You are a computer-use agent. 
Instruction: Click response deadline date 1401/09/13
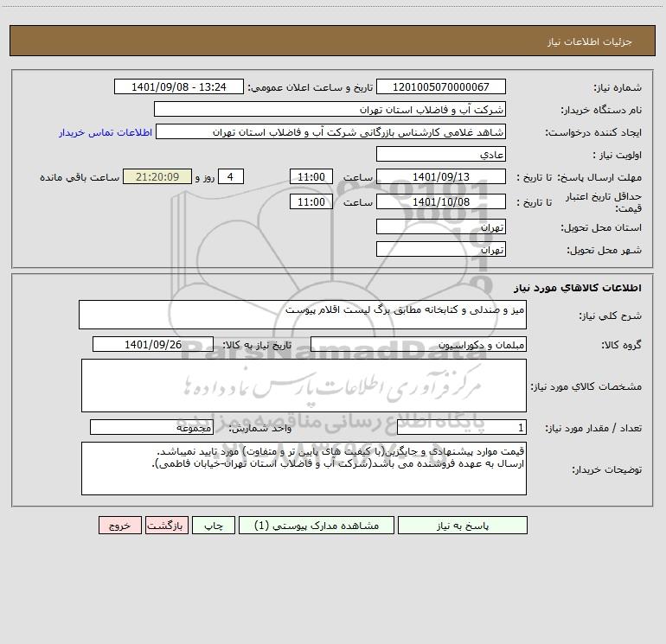pos(441,176)
